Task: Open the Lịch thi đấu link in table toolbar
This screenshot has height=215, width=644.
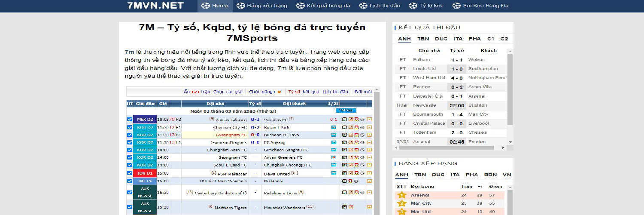Action: 335,92
